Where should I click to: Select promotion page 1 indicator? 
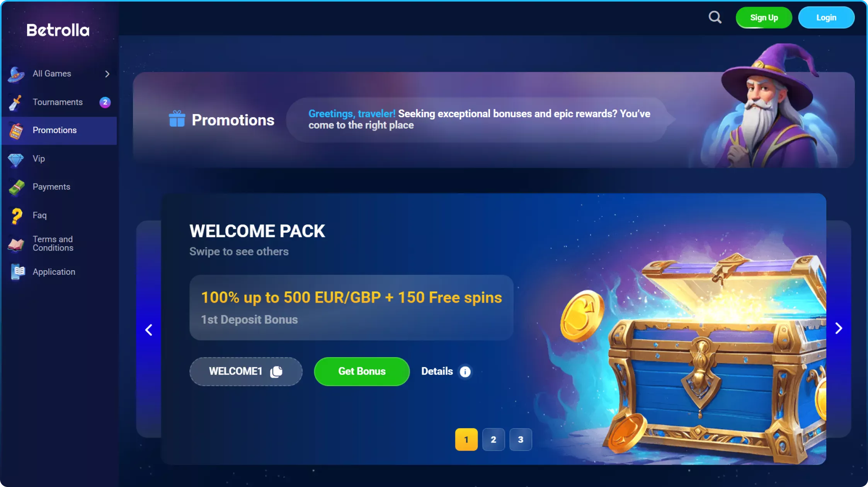466,439
